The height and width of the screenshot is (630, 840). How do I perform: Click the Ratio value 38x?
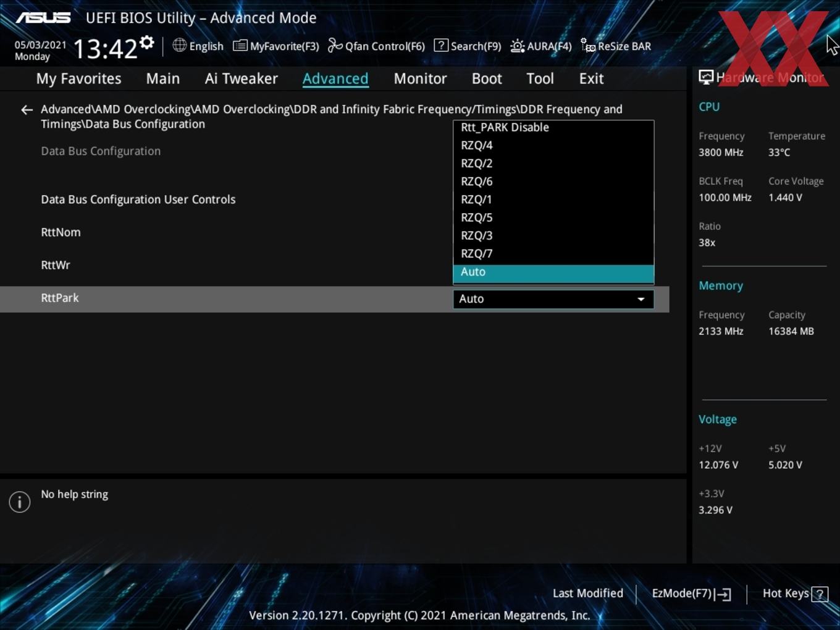[x=707, y=243]
